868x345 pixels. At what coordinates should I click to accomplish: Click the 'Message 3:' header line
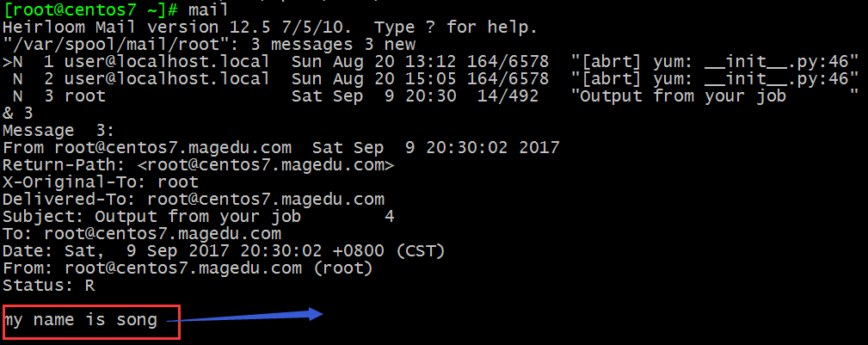coord(58,132)
